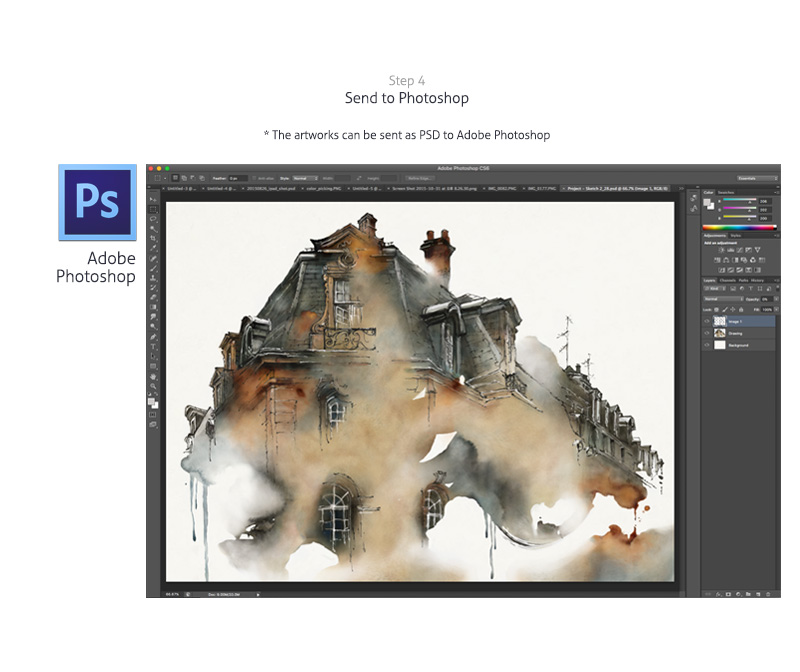Click Subtract from selection button
The image size is (800, 672).
point(193,178)
